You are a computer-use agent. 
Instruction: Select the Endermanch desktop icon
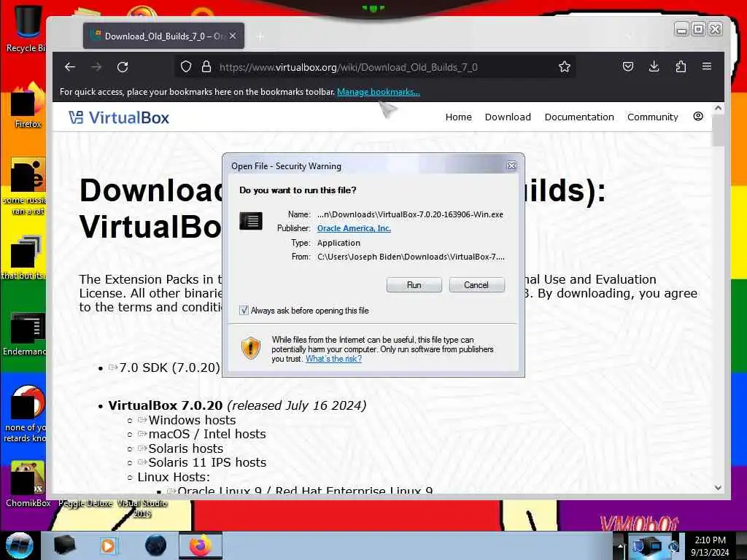(x=27, y=333)
